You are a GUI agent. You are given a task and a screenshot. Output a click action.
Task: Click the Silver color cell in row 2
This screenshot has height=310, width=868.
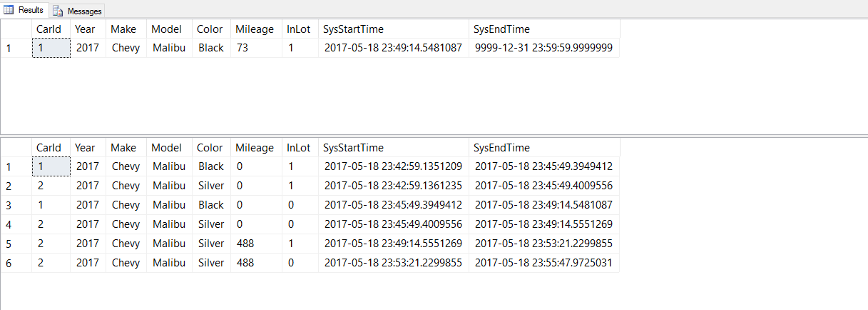[211, 186]
